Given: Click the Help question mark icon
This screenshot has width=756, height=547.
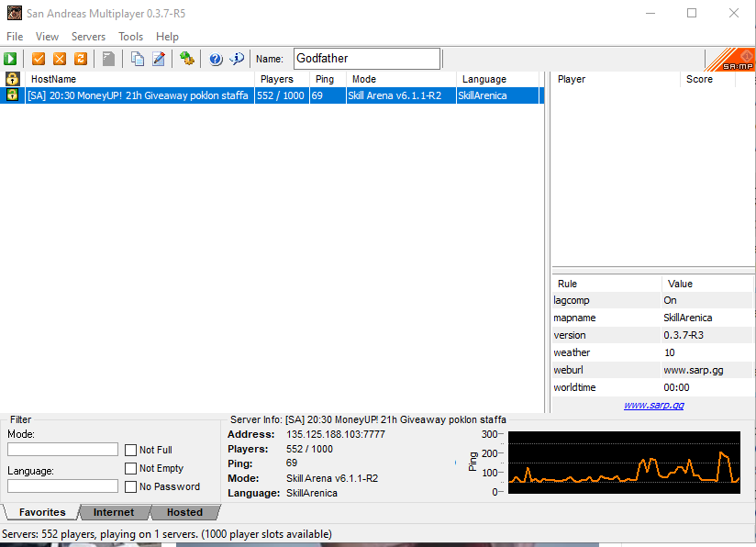Looking at the screenshot, I should pos(216,59).
